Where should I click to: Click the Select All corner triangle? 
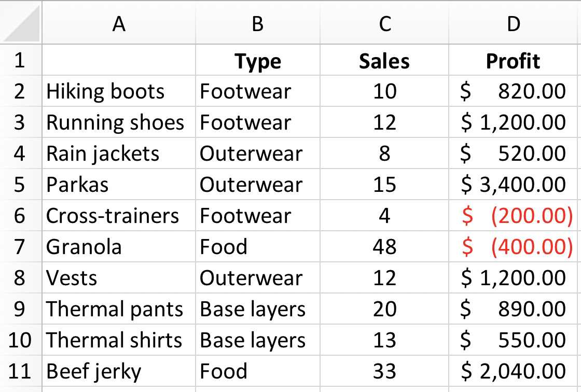pos(21,22)
